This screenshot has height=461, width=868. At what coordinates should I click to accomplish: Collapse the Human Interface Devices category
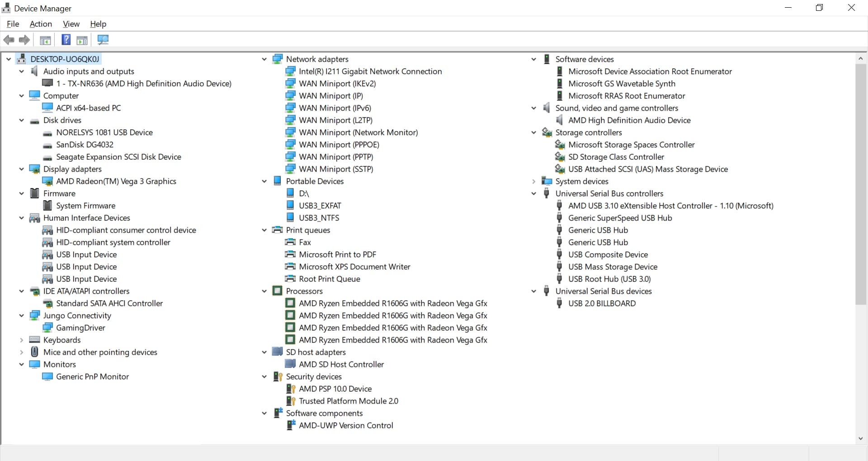tap(21, 218)
